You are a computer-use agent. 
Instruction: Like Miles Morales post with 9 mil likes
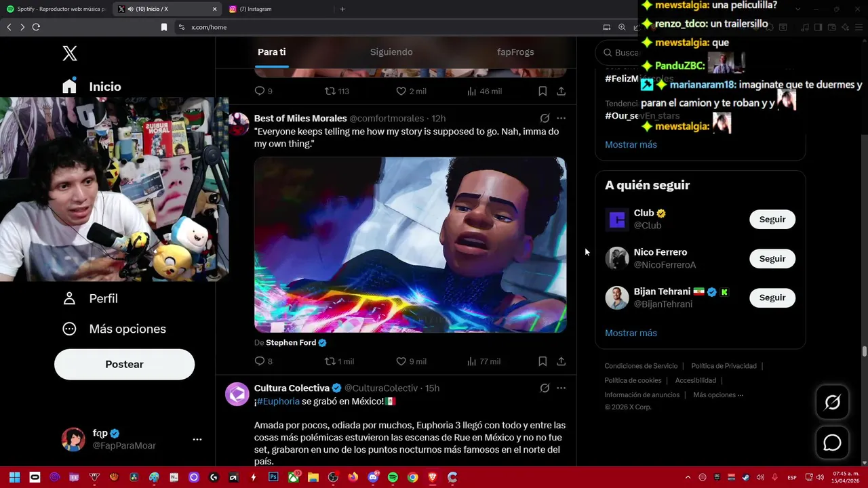(411, 361)
